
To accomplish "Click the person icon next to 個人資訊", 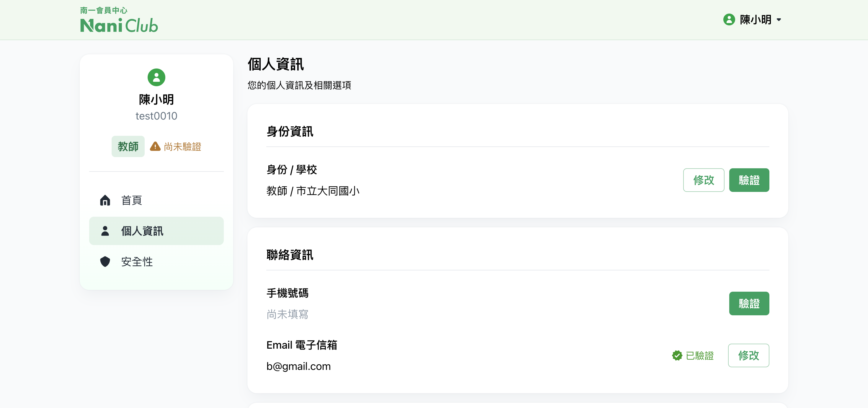I will [105, 231].
